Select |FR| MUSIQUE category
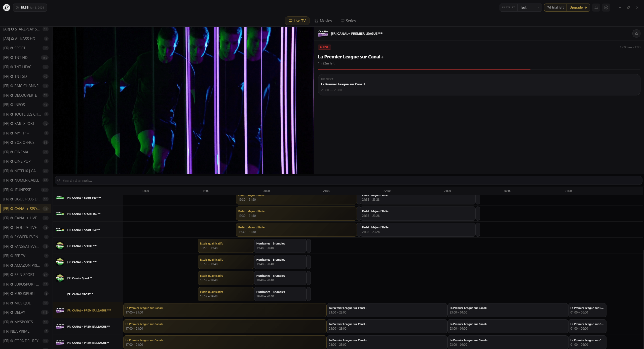Image resolution: width=644 pixels, height=349 pixels. [26, 303]
